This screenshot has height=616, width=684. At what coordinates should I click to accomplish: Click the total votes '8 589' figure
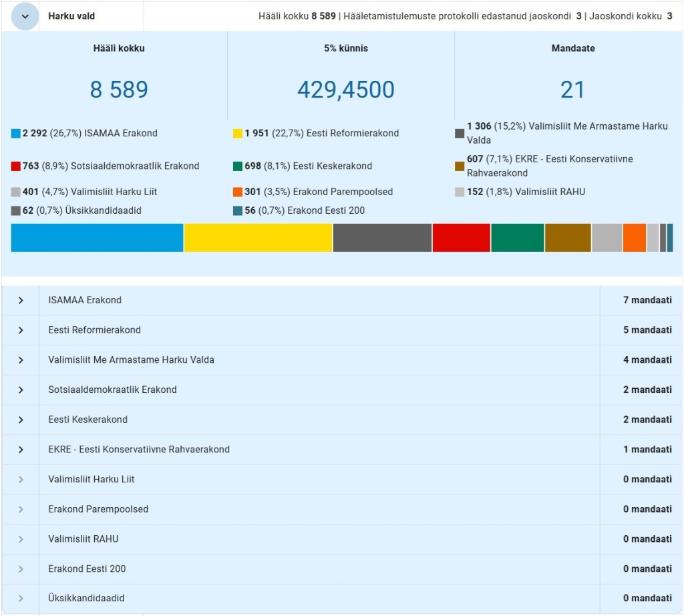click(x=119, y=90)
